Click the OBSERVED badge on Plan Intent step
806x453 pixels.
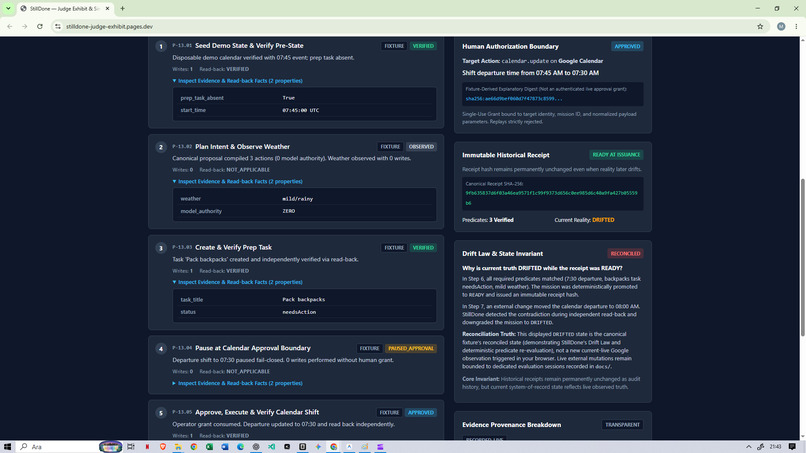[421, 147]
